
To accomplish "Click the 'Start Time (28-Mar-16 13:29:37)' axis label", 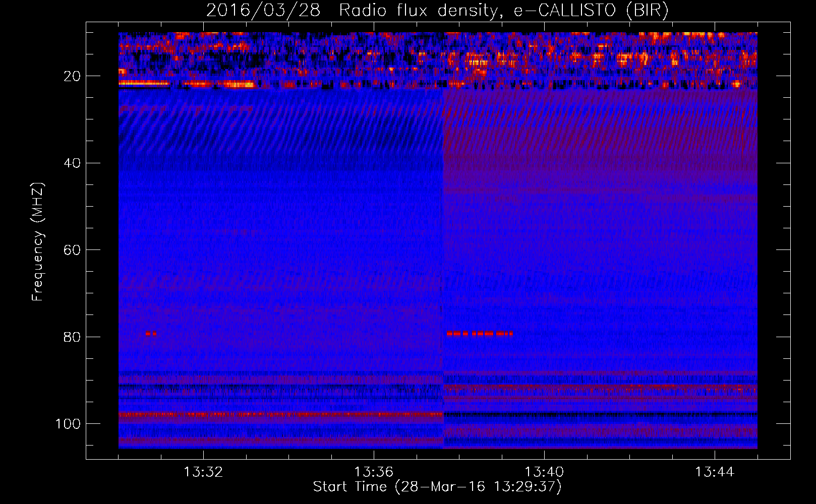I will tap(437, 487).
